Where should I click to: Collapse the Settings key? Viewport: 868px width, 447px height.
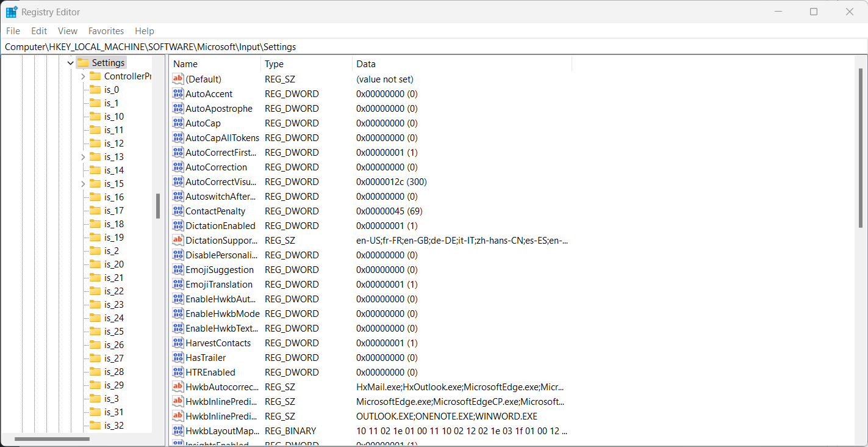(x=71, y=63)
